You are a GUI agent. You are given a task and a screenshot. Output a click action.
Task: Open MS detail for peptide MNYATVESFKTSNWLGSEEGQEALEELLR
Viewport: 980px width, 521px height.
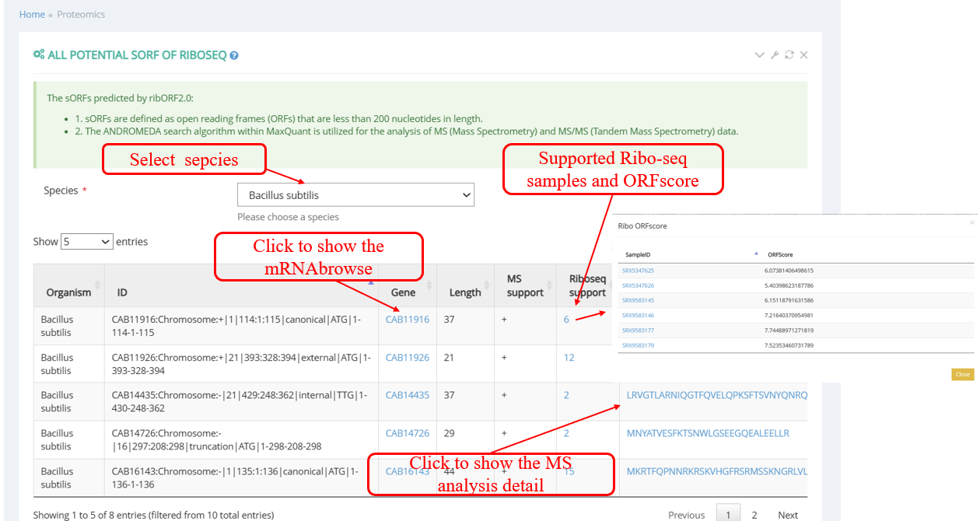(x=708, y=433)
